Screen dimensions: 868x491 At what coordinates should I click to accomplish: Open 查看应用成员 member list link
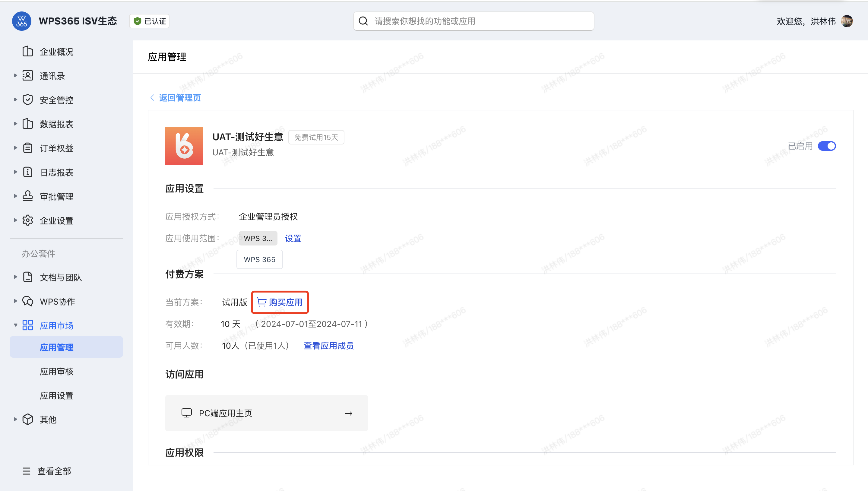coord(328,346)
